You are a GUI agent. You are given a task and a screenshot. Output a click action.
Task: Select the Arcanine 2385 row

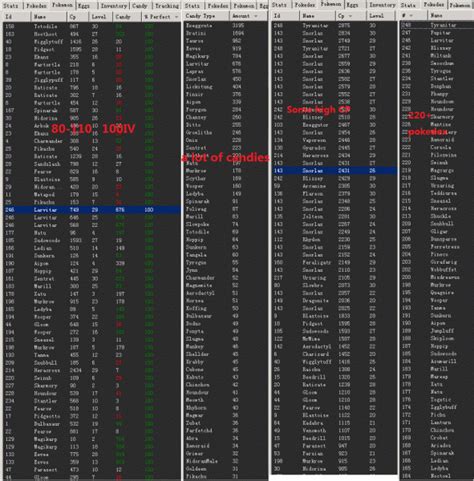pyautogui.click(x=335, y=186)
